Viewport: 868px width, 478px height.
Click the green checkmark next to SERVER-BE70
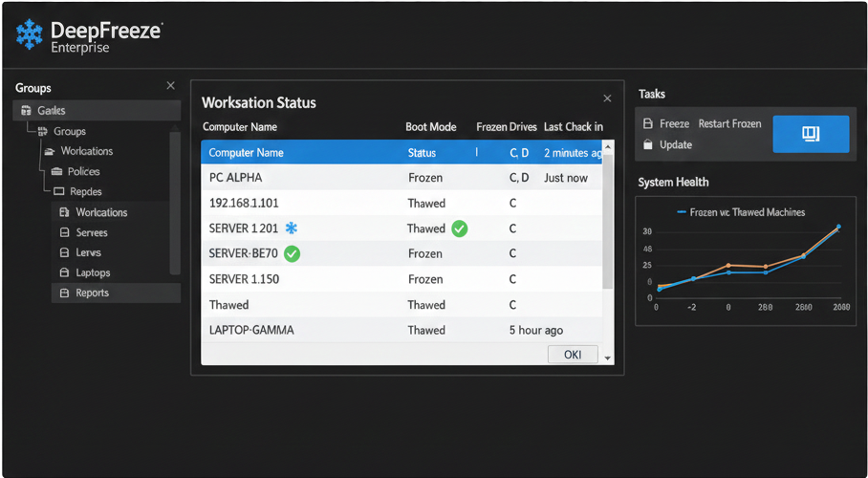pos(293,253)
